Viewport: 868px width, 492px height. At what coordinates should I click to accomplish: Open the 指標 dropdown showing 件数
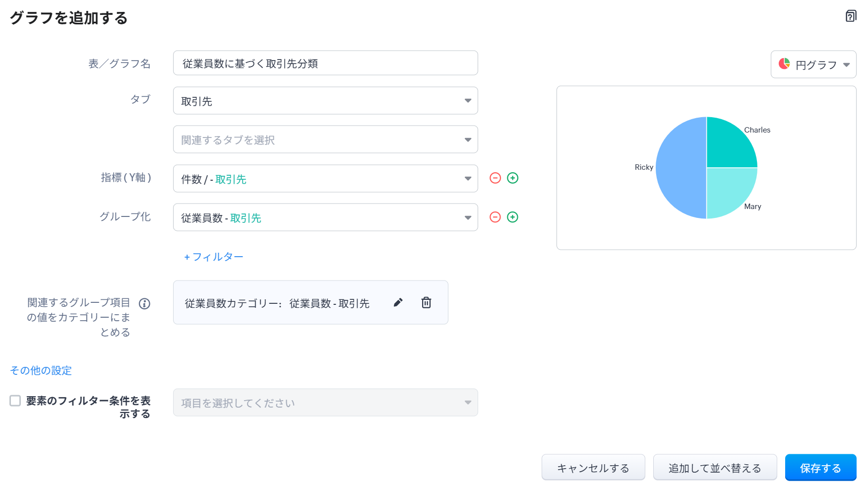pos(325,179)
